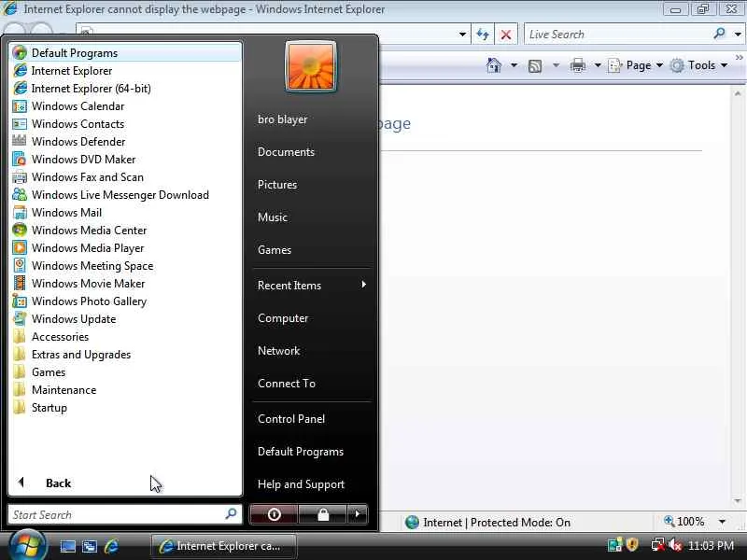
Task: Click the Start Search magnifier icon
Action: [231, 513]
